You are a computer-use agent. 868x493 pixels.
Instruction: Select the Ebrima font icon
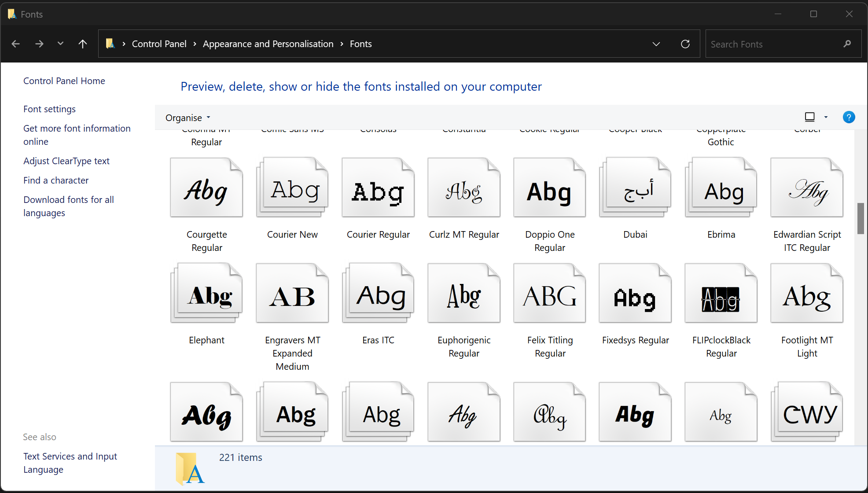(x=721, y=188)
